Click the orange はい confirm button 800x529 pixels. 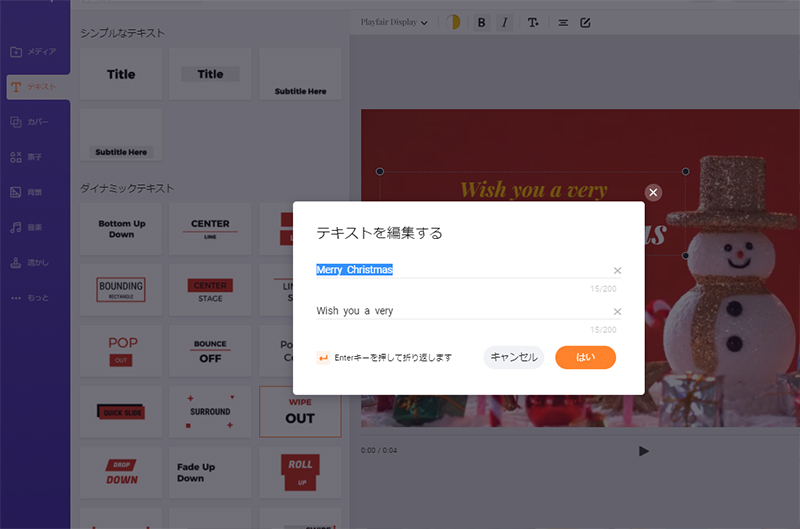pyautogui.click(x=585, y=357)
